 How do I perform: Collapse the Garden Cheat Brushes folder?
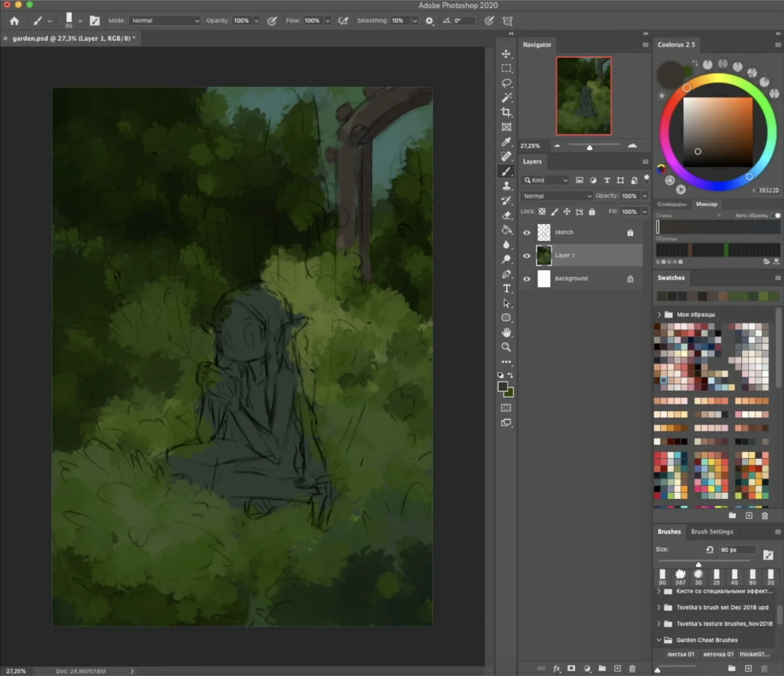[659, 640]
